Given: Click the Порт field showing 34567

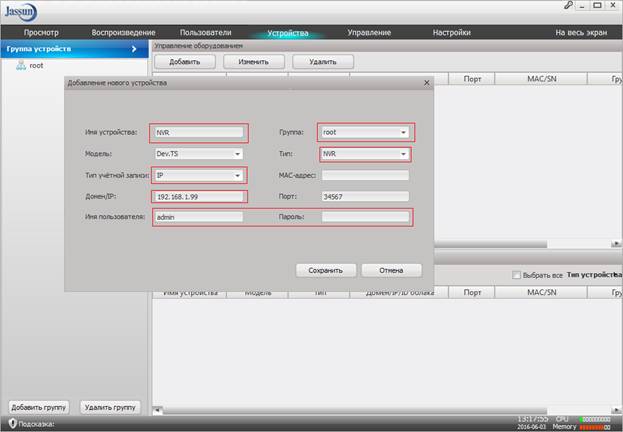Looking at the screenshot, I should tap(365, 196).
